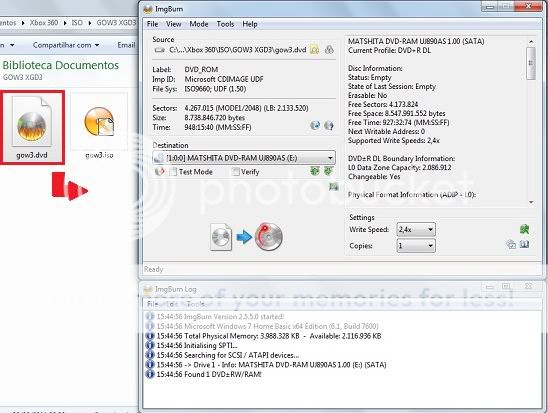Screen dimensions: 548x413
Task: Open the View menu in ImgBurn
Action: pyautogui.click(x=173, y=24)
